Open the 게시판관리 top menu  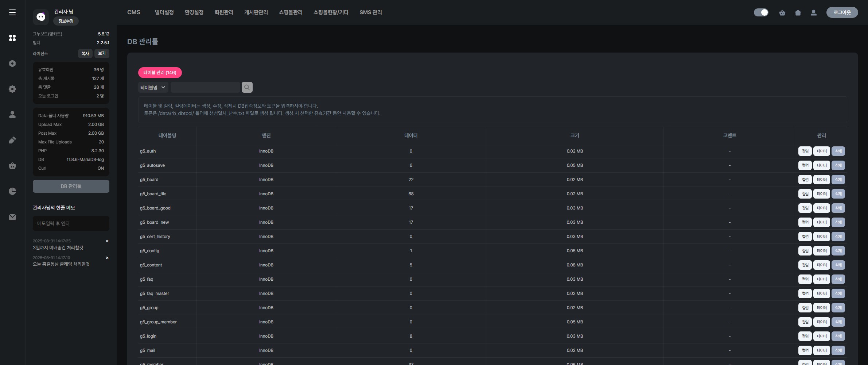coord(256,12)
